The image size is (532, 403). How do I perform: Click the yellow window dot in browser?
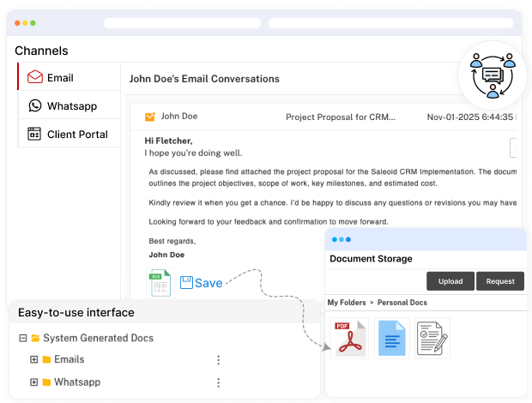[25, 23]
